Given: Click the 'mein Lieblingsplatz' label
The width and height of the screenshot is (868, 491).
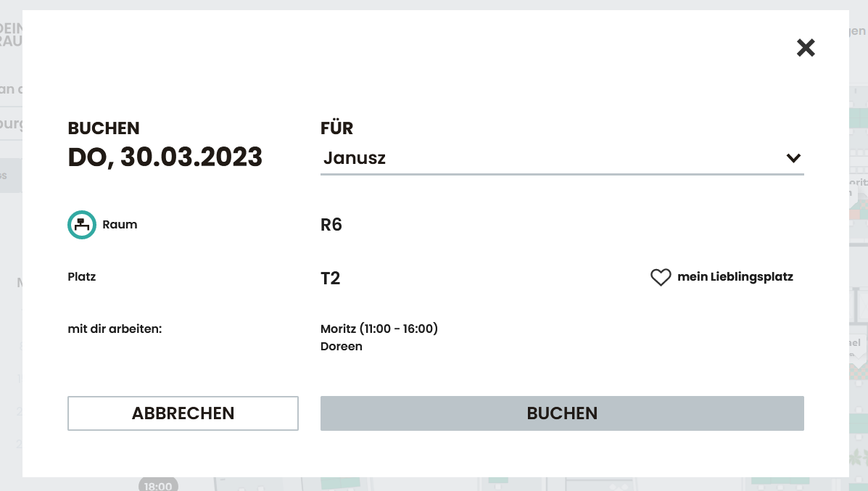Looking at the screenshot, I should coord(735,277).
